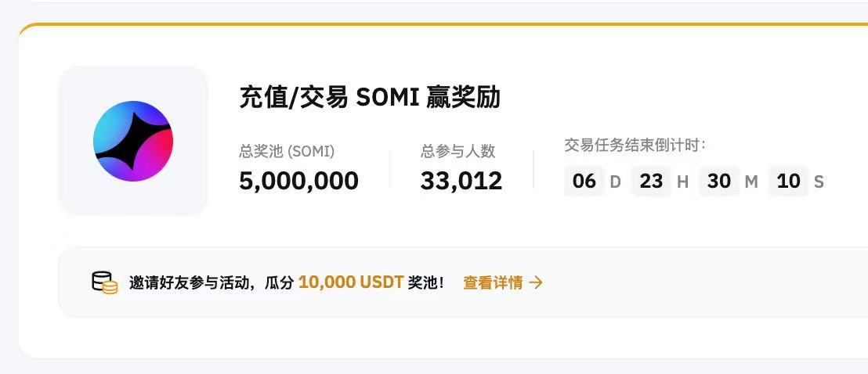Click the coin stack icon in invite banner
This screenshot has width=868, height=374.
tap(105, 282)
